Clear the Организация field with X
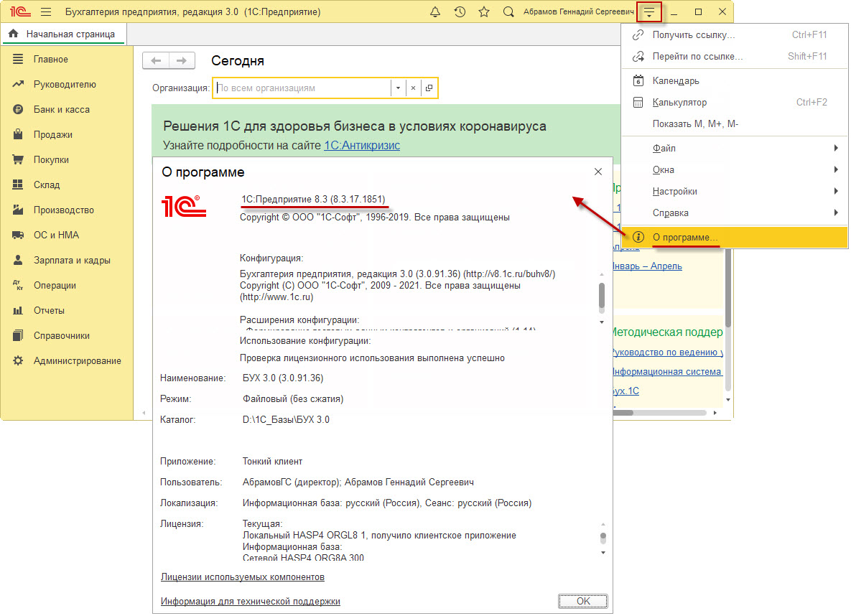This screenshot has height=616, width=851. click(413, 88)
